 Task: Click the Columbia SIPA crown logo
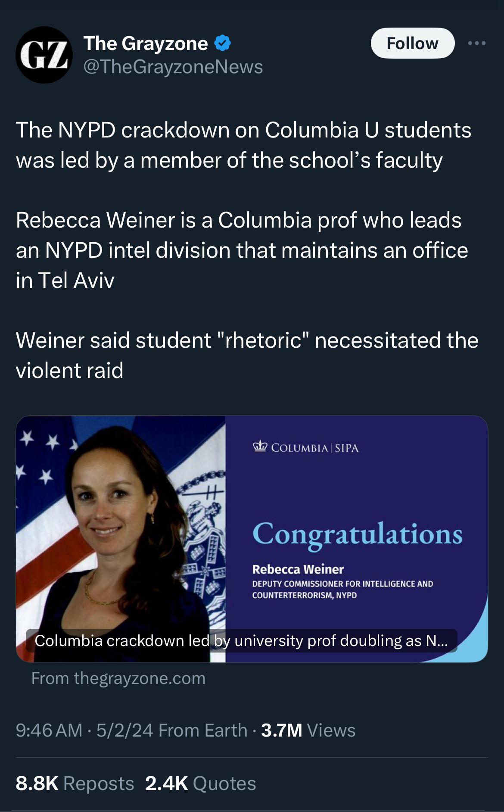260,447
